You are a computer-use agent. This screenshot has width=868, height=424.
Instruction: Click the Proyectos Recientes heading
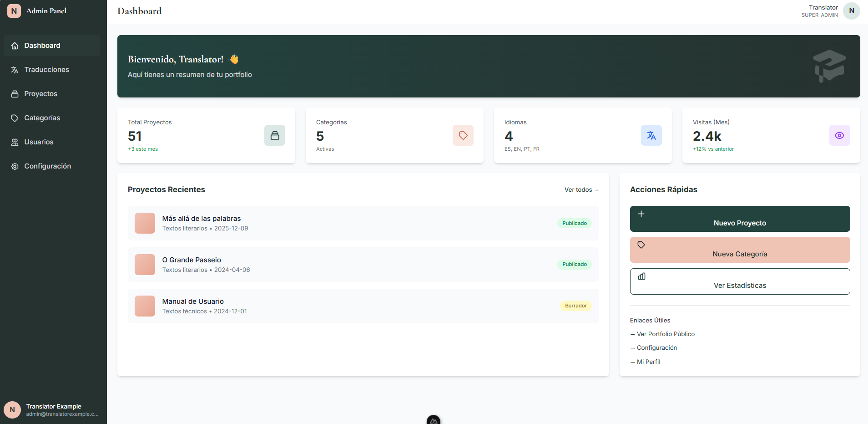(167, 189)
